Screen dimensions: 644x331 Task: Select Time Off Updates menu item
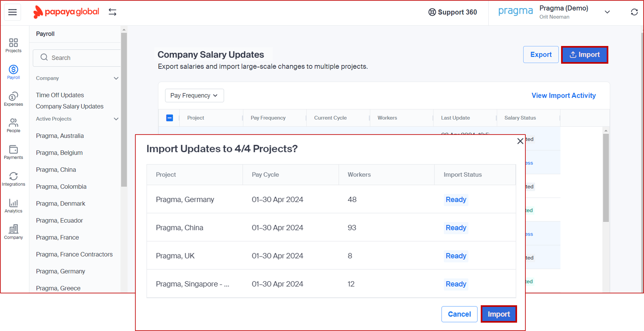click(60, 95)
